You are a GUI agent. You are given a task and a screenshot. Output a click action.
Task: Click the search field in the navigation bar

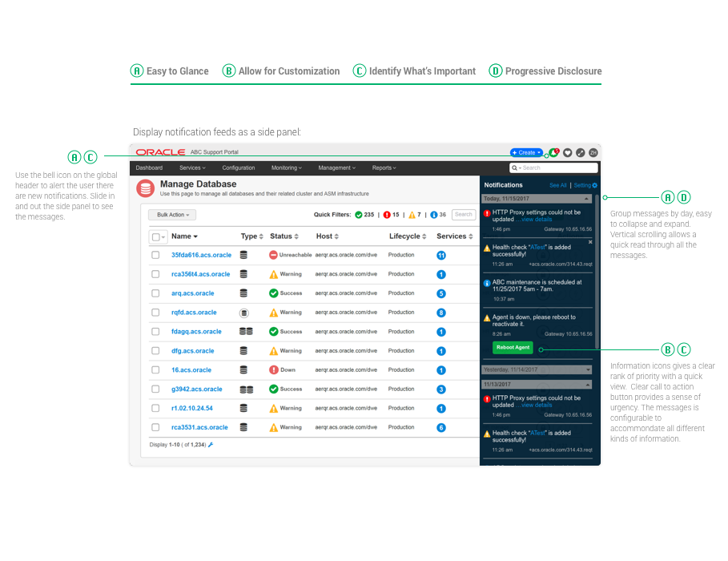click(x=553, y=168)
